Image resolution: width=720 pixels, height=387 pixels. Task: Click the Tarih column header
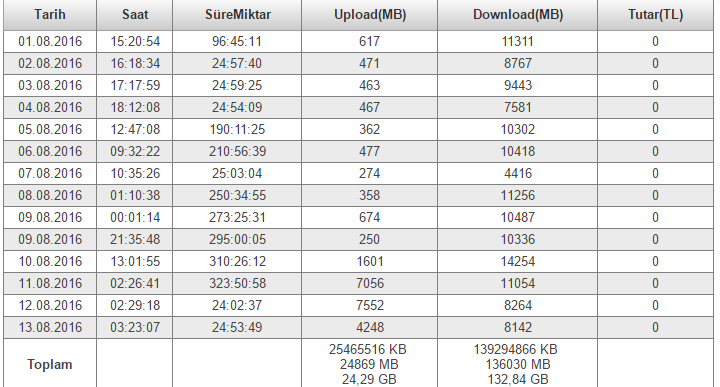[50, 15]
